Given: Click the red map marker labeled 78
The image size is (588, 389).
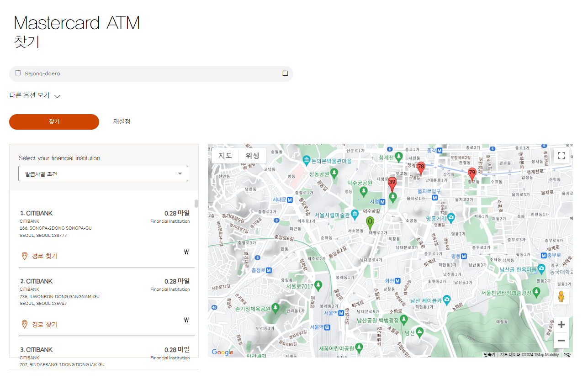Looking at the screenshot, I should pyautogui.click(x=421, y=167).
